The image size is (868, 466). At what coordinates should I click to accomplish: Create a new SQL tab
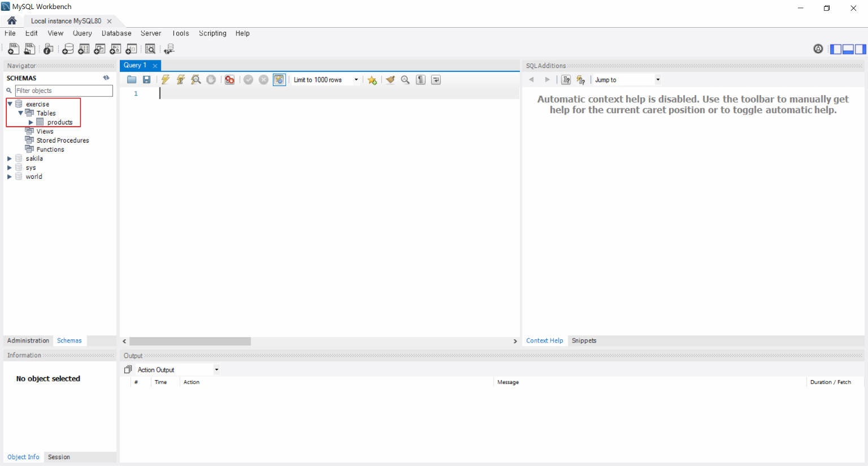(14, 49)
